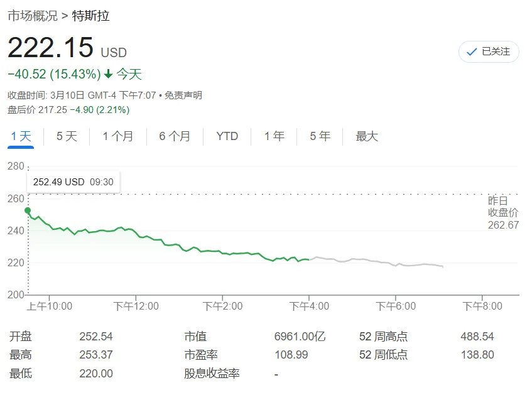Click the 特斯拉 breadcrumb title
Viewport: 532px width, 395px height.
coord(90,16)
